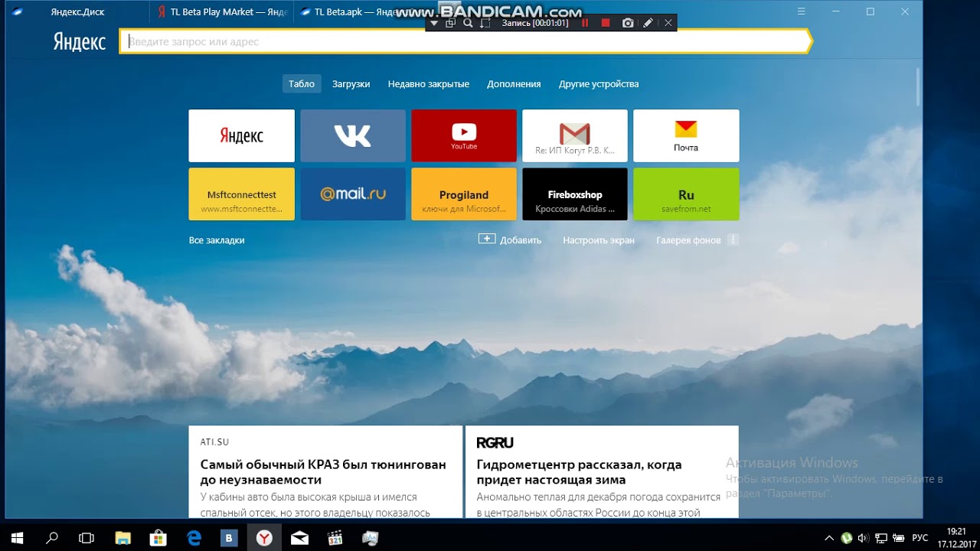Open Галерея фонов

688,240
